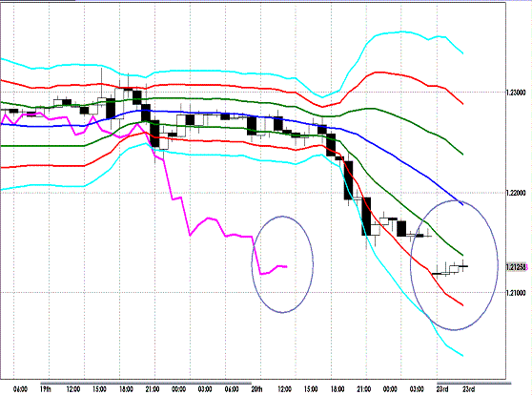Screen dimensions: 532x395
Task: Click the 1.23000 price axis label
Action: tap(516, 93)
